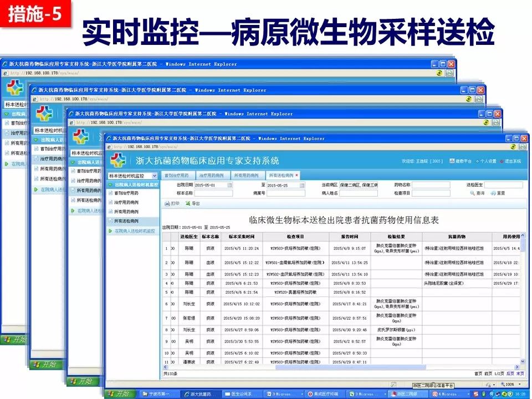532x399 pixels.
Task: Click the front window address bar URL
Action: (x=145, y=147)
